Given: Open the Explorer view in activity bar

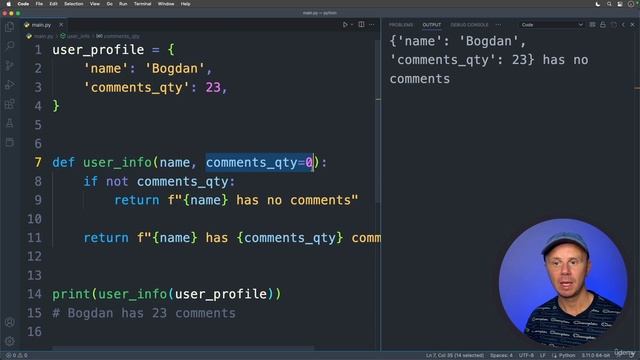Looking at the screenshot, I should (x=10, y=27).
